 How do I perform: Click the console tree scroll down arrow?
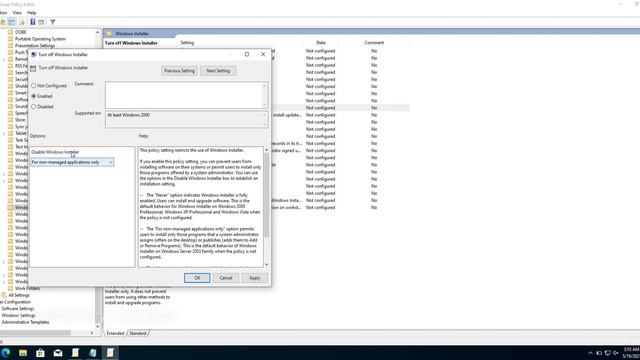98,326
